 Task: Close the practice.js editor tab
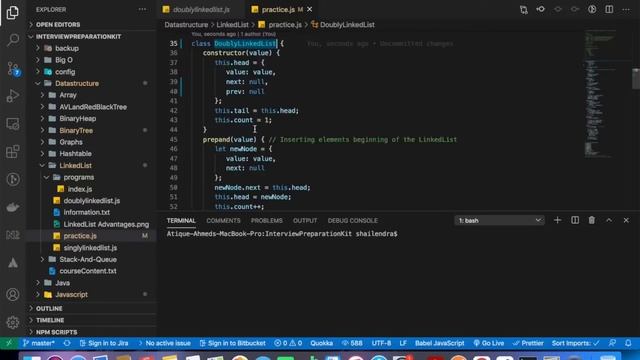coord(310,9)
